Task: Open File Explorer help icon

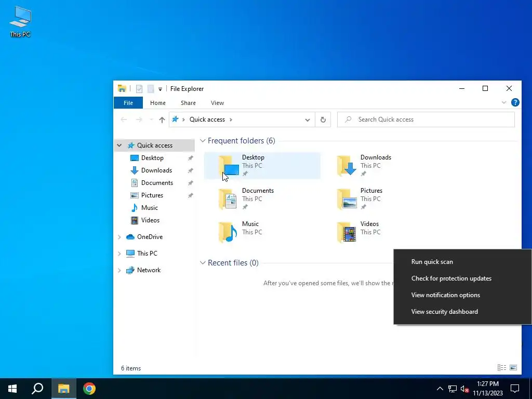Action: coord(515,102)
